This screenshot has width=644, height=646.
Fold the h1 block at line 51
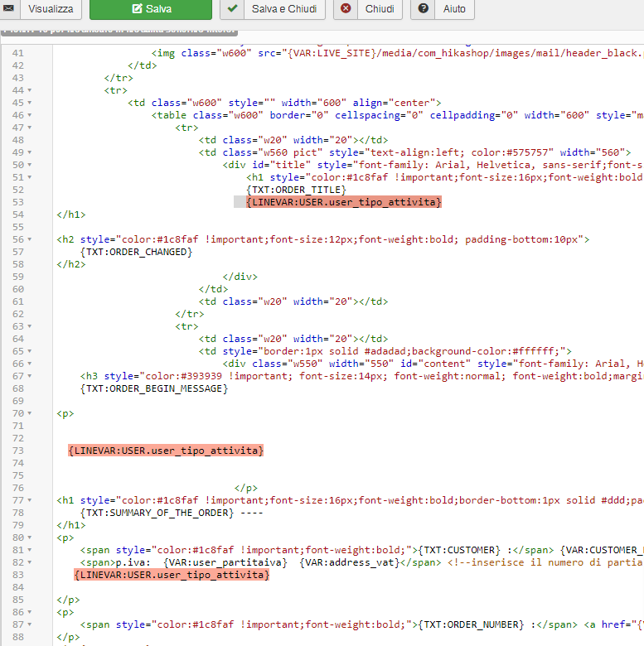pos(30,177)
